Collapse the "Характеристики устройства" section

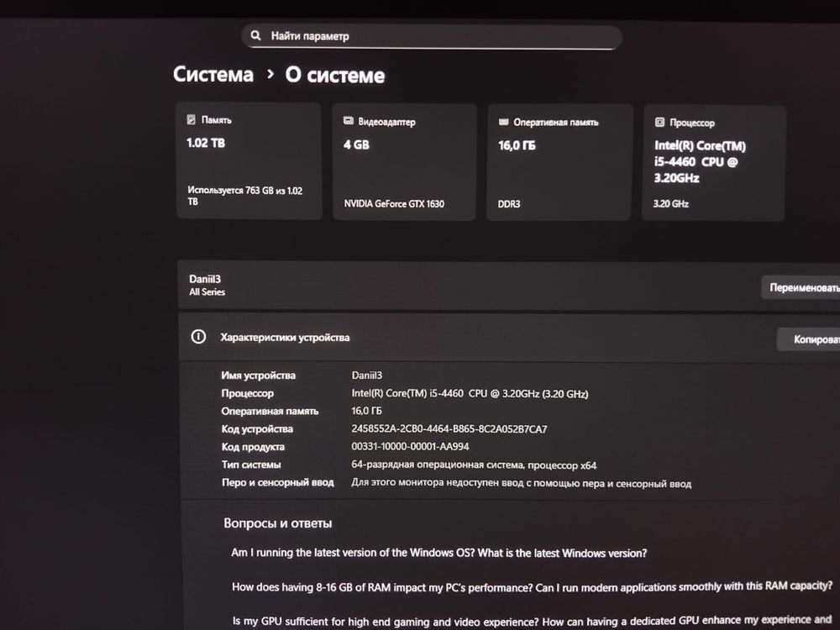pos(509,338)
